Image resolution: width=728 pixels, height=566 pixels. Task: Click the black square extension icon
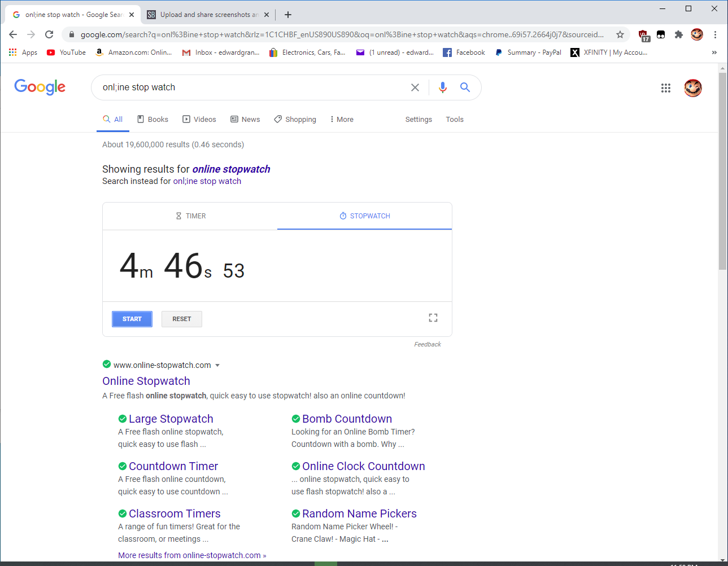click(x=661, y=34)
